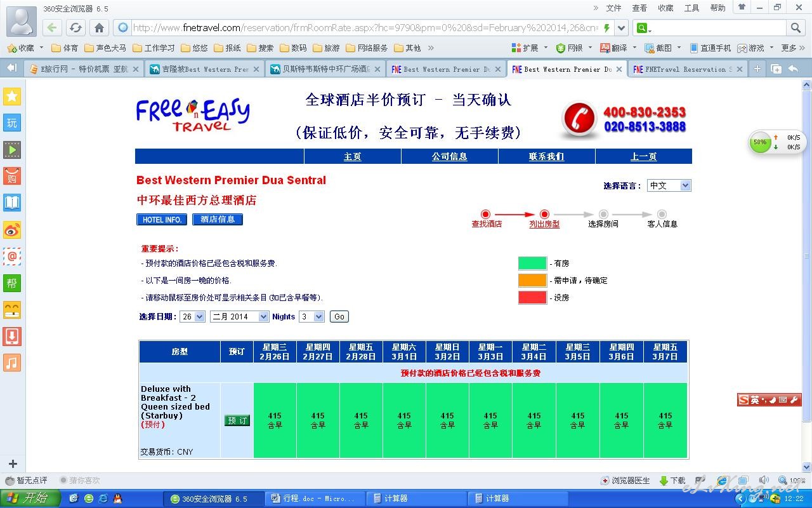The width and height of the screenshot is (812, 508).
Task: Open the 工具 menu
Action: (691, 8)
